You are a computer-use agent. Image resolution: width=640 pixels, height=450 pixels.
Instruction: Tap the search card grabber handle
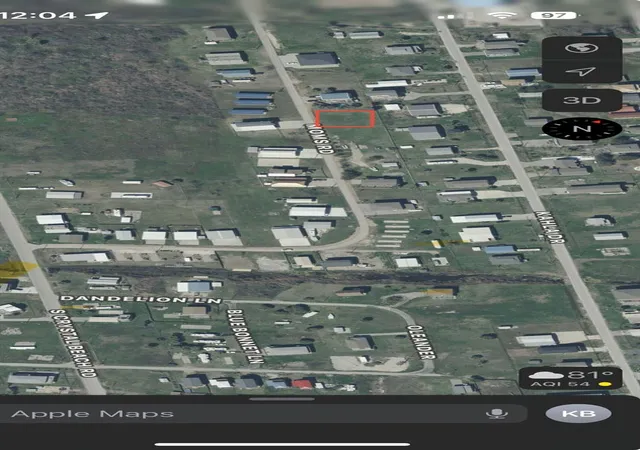pyautogui.click(x=282, y=399)
